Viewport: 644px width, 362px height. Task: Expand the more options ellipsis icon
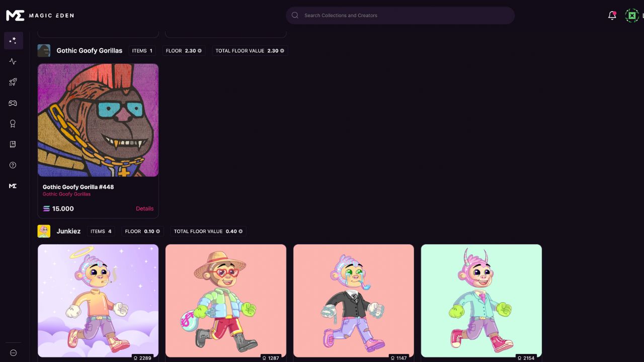pos(13,353)
